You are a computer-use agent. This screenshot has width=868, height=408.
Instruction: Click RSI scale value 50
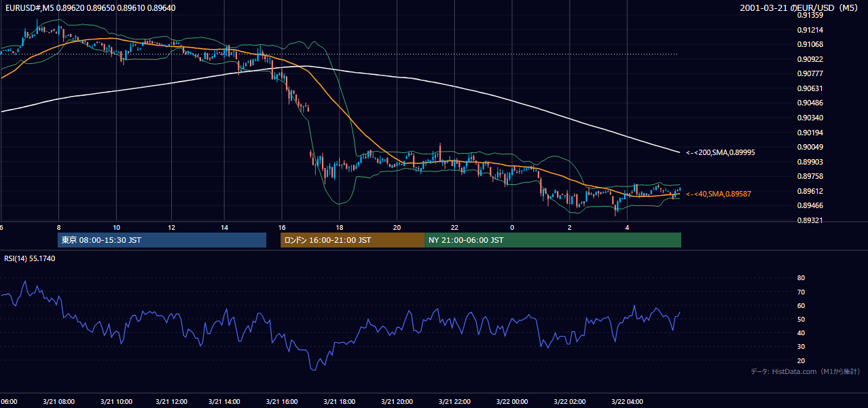[801, 319]
